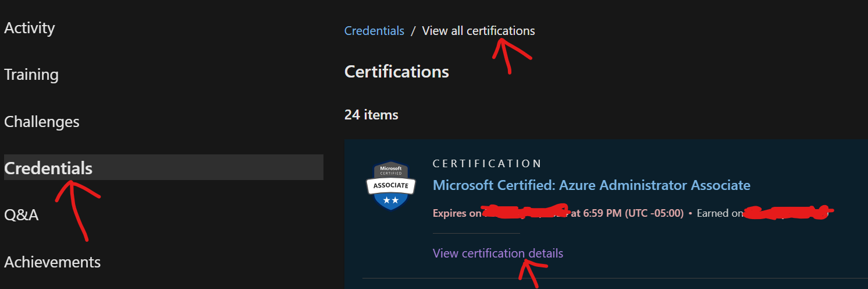Image resolution: width=868 pixels, height=289 pixels.
Task: Click the Microsoft Certified Associate badge icon
Action: point(391,186)
